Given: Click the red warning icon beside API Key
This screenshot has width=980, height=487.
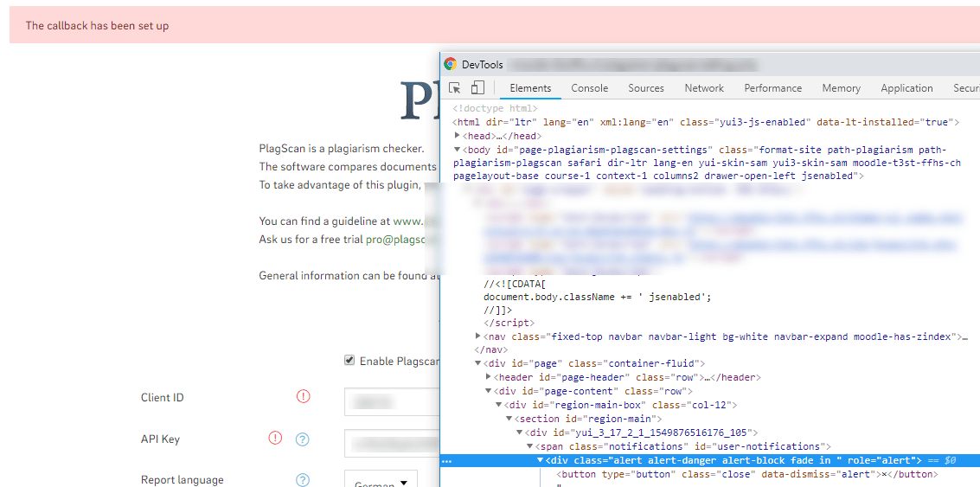Looking at the screenshot, I should tap(275, 439).
